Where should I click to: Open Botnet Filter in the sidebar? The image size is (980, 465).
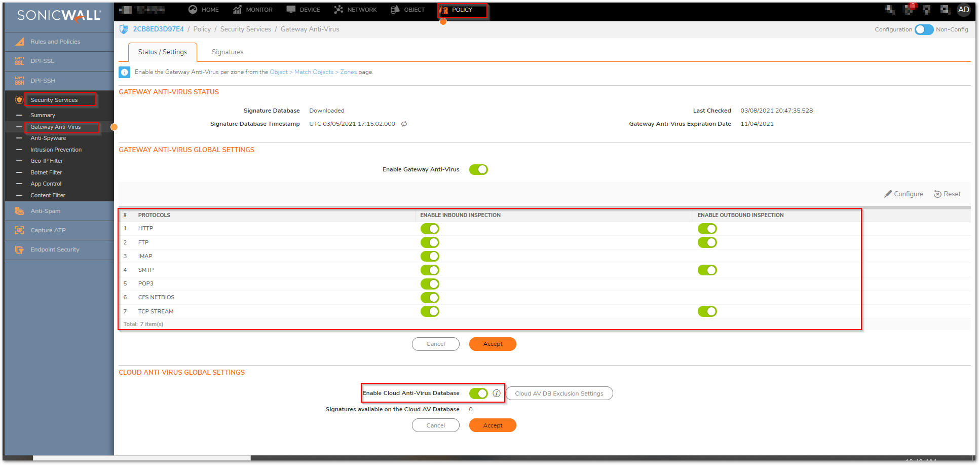click(46, 172)
